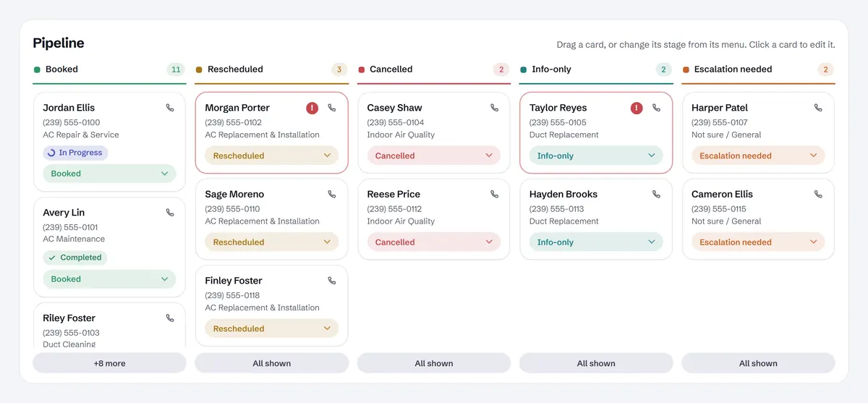868x403 pixels.
Task: Click phone number (239) 555-0107
Action: 720,122
